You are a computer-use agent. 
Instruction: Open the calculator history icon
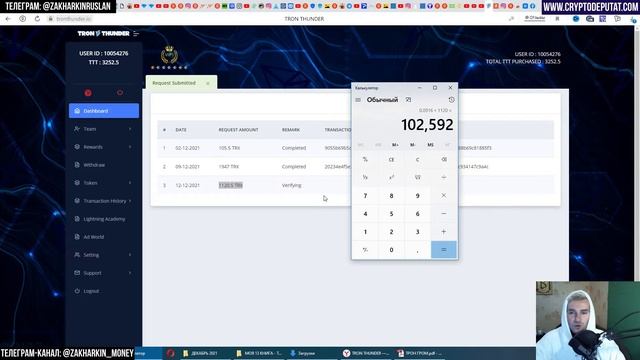pos(451,100)
